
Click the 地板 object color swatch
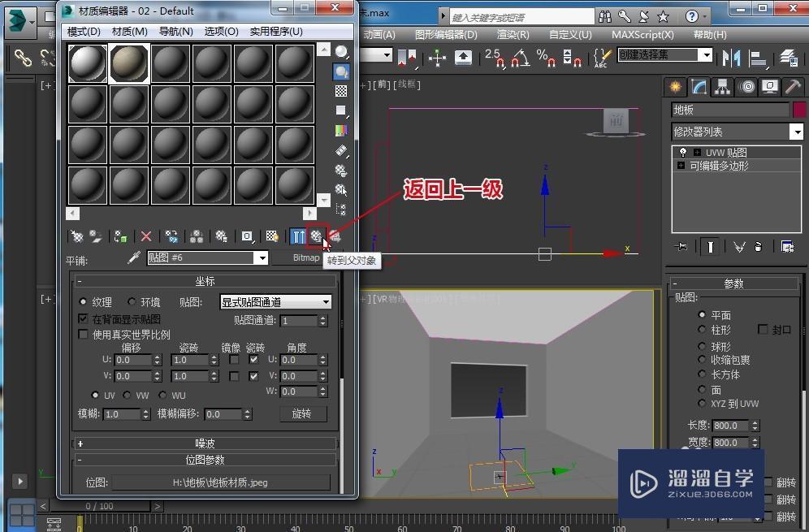coord(798,110)
